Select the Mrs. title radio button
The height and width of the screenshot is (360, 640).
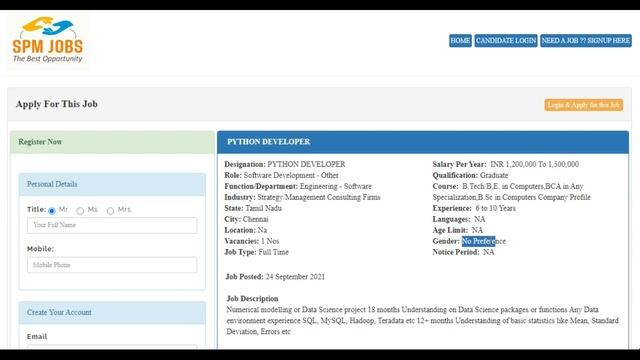110,211
